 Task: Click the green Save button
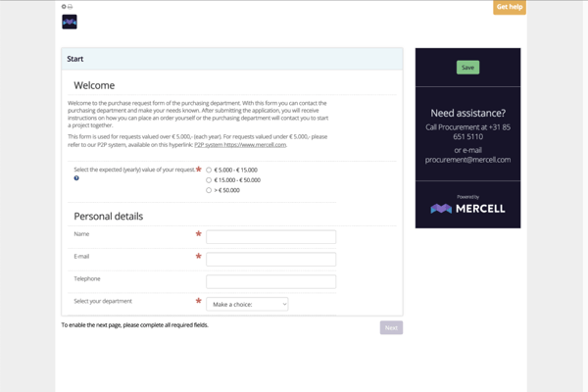467,68
